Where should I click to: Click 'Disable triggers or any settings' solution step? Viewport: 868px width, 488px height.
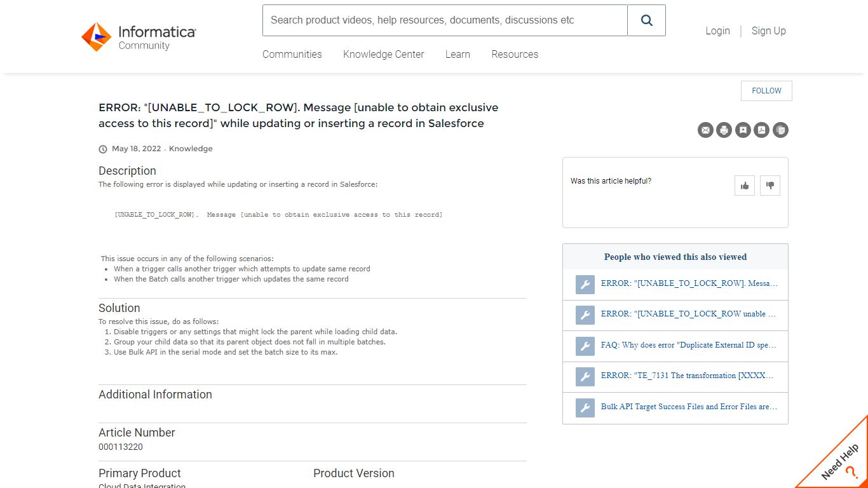(x=255, y=332)
